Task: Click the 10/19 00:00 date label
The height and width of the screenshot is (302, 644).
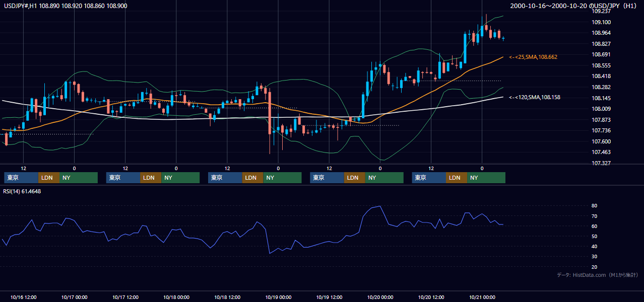Action: point(278,297)
